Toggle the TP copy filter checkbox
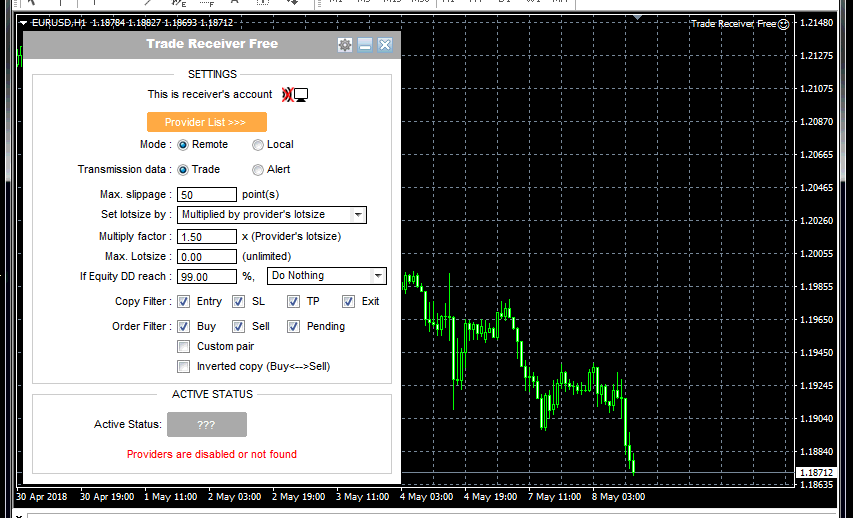The height and width of the screenshot is (518, 853). pos(293,301)
